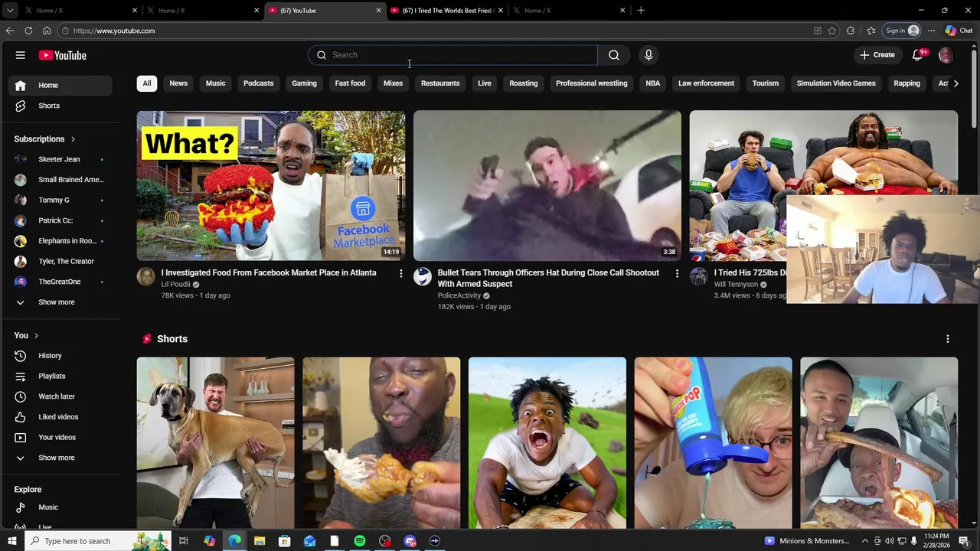The height and width of the screenshot is (551, 980).
Task: Select the NBA filter chip
Action: pos(653,83)
